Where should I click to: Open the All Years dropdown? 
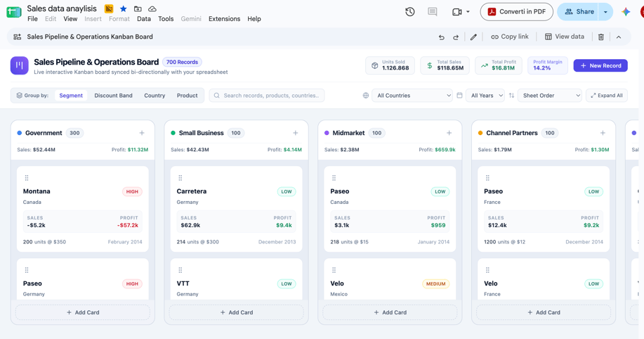485,96
